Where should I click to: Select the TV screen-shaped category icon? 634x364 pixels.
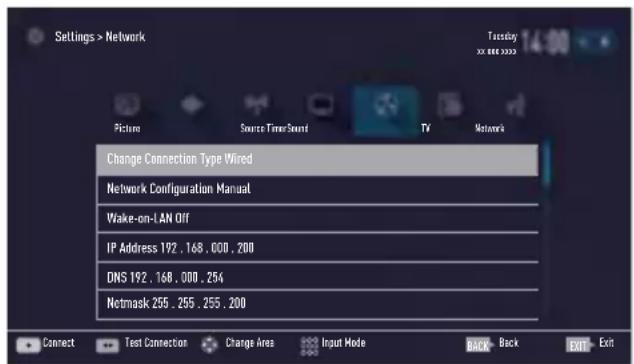(x=321, y=104)
